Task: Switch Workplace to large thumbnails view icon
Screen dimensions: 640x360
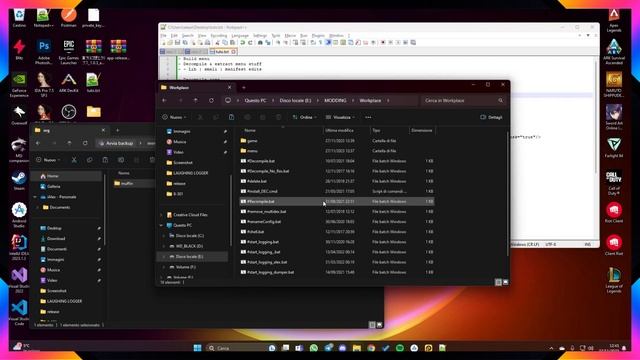Action: click(506, 282)
